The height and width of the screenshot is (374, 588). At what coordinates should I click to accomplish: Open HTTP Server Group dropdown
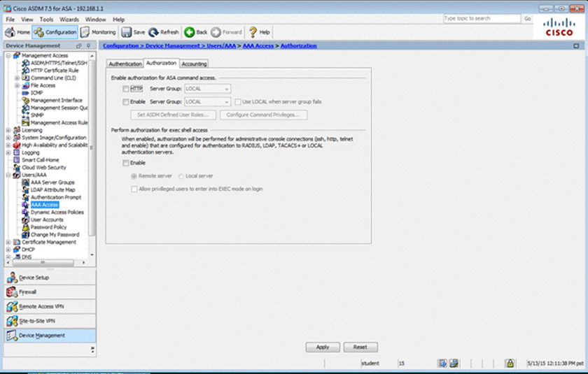207,89
